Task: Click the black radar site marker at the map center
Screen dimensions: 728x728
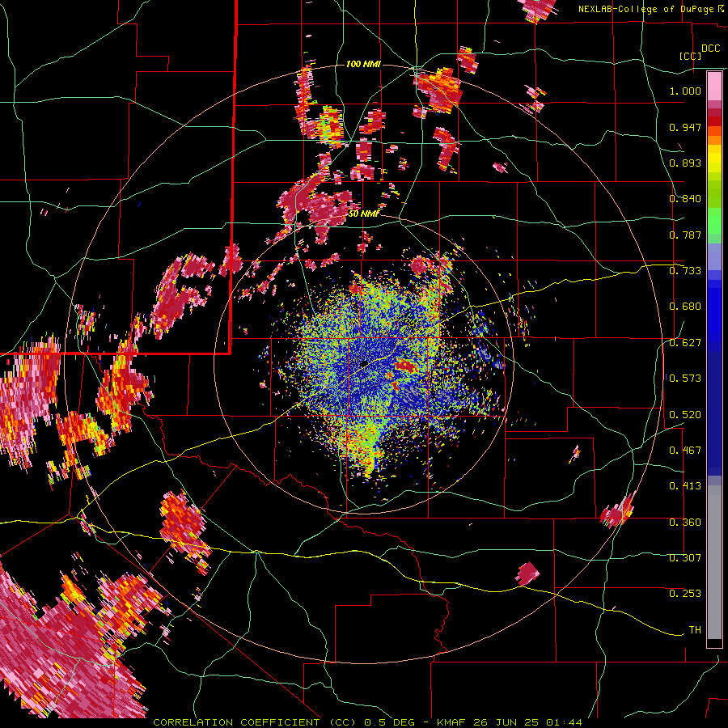Action: (365, 363)
